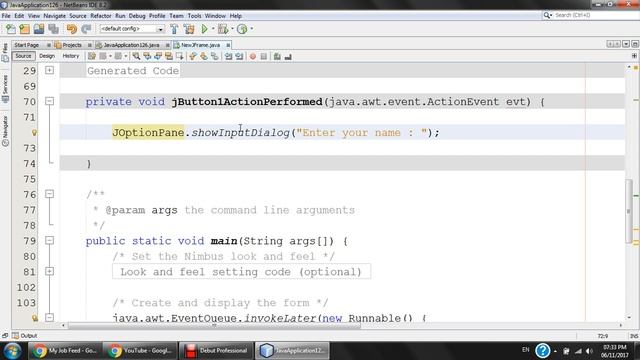Click the Previous Bookmark icon
Screen dimensions: 640x360
(193, 56)
